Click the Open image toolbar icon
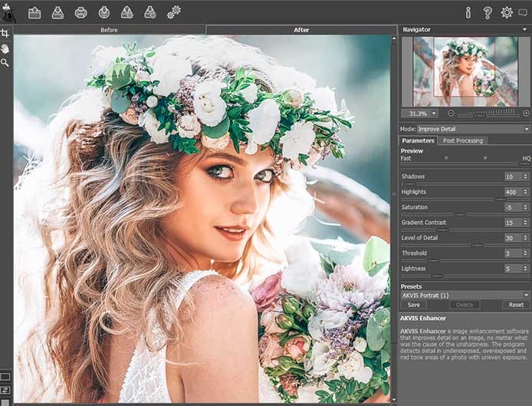This screenshot has height=406, width=532. coord(34,12)
